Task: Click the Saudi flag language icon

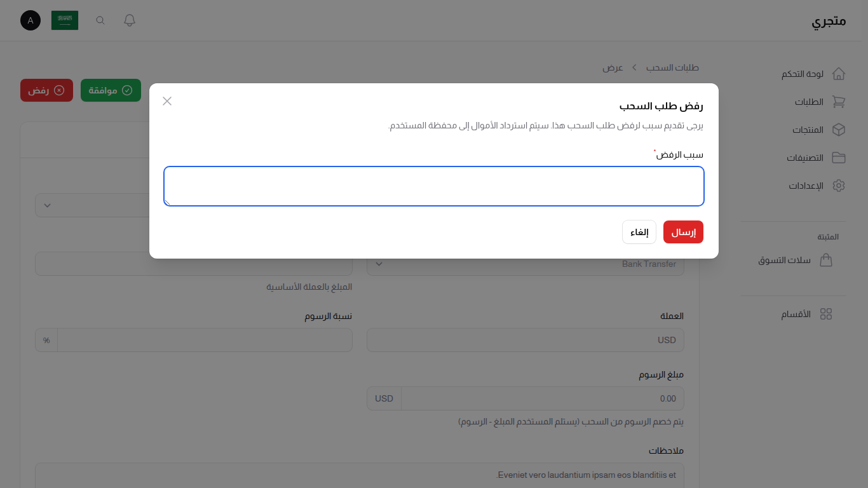Action: click(64, 20)
